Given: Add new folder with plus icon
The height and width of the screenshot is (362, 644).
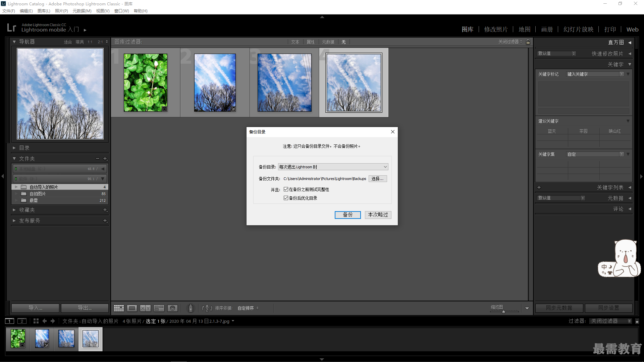Looking at the screenshot, I should pos(105,159).
